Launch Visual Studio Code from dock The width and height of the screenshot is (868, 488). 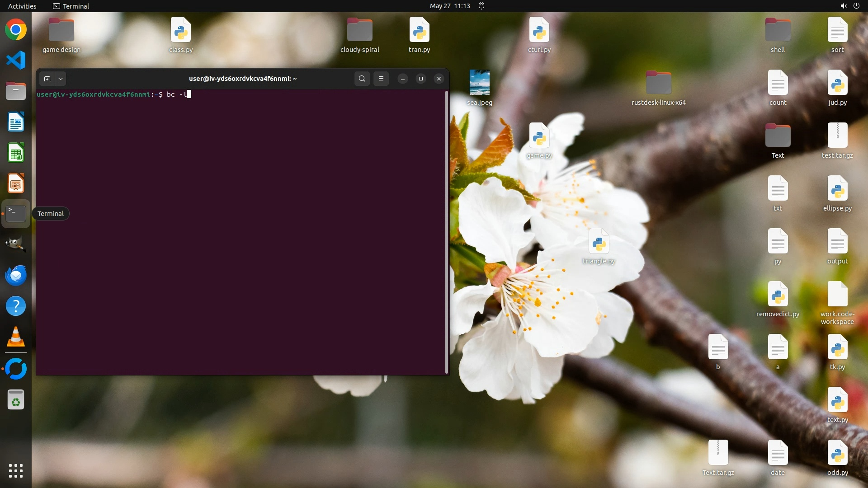[x=16, y=61]
